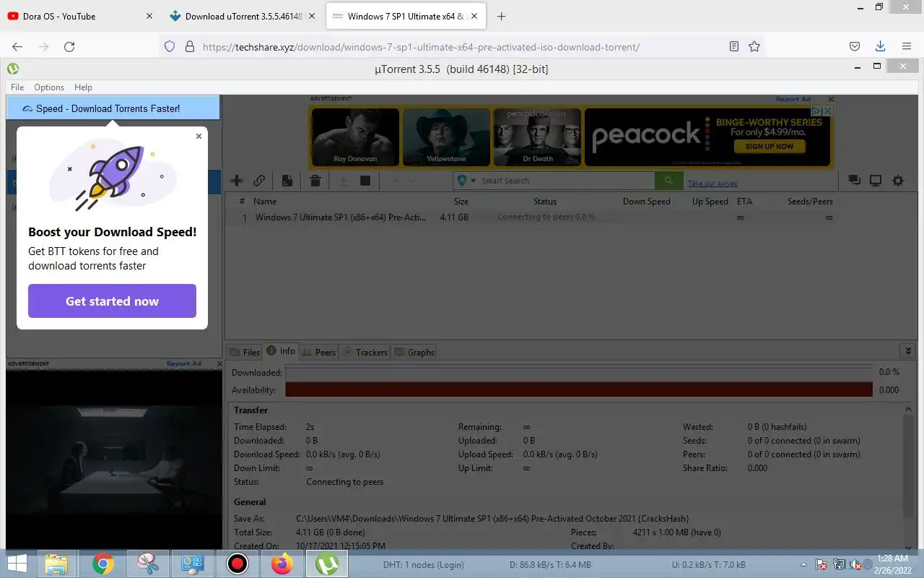
Task: Click Add Torrent from URL link icon
Action: (258, 181)
